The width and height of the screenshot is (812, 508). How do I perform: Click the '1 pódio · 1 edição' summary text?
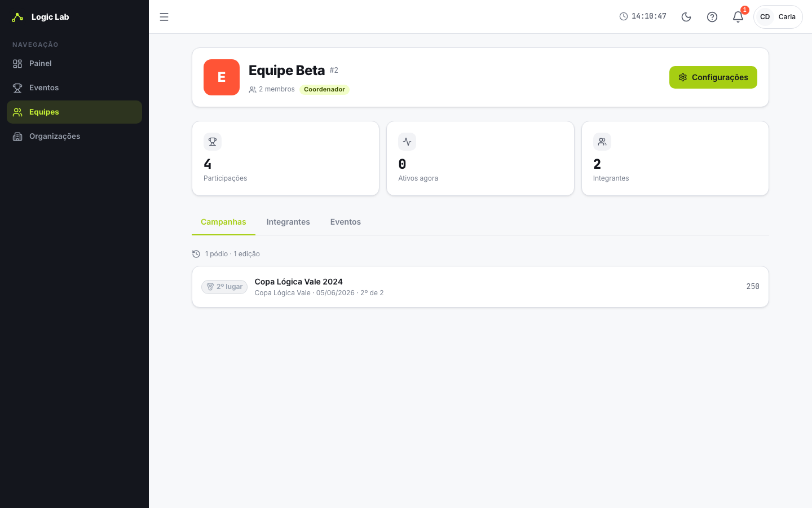pos(232,254)
